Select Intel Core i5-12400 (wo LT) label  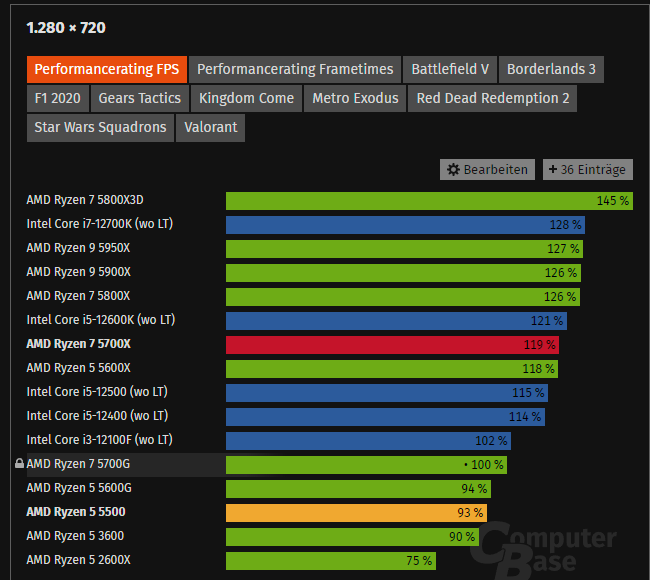click(97, 416)
